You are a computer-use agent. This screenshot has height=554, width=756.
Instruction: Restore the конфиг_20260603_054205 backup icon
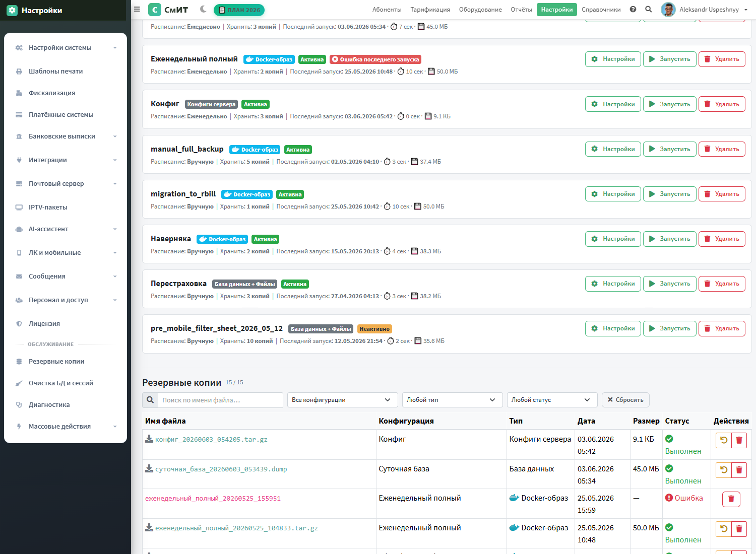(724, 440)
